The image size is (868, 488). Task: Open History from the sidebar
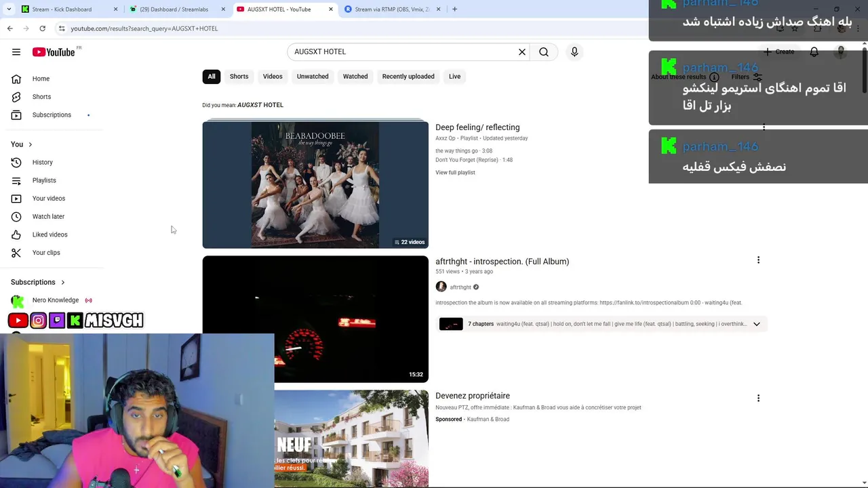(42, 163)
